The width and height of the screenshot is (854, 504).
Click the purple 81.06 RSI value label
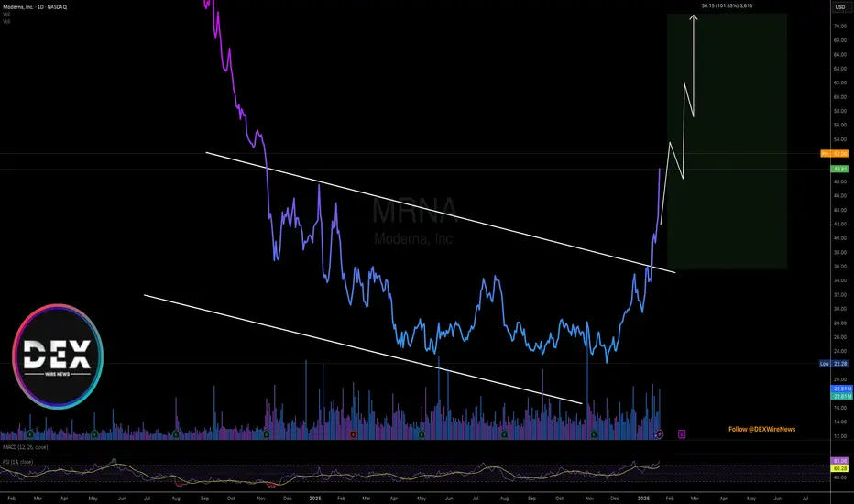coord(840,461)
